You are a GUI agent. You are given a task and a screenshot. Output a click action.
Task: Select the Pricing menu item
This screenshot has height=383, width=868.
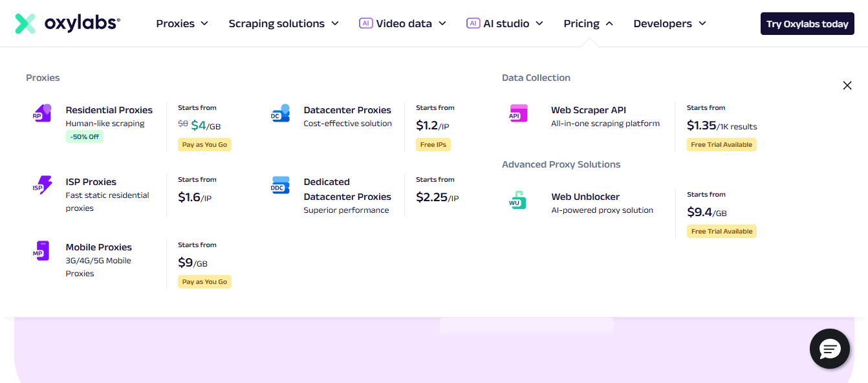[581, 23]
